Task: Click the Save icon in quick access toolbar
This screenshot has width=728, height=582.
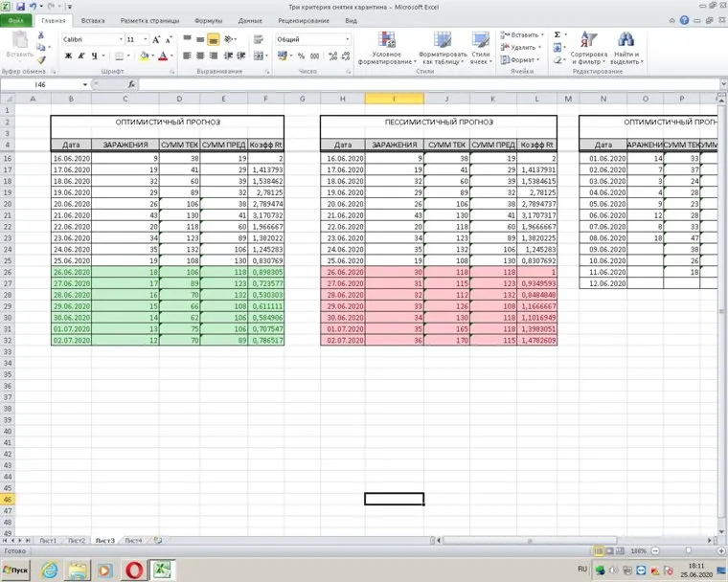Action: point(21,6)
